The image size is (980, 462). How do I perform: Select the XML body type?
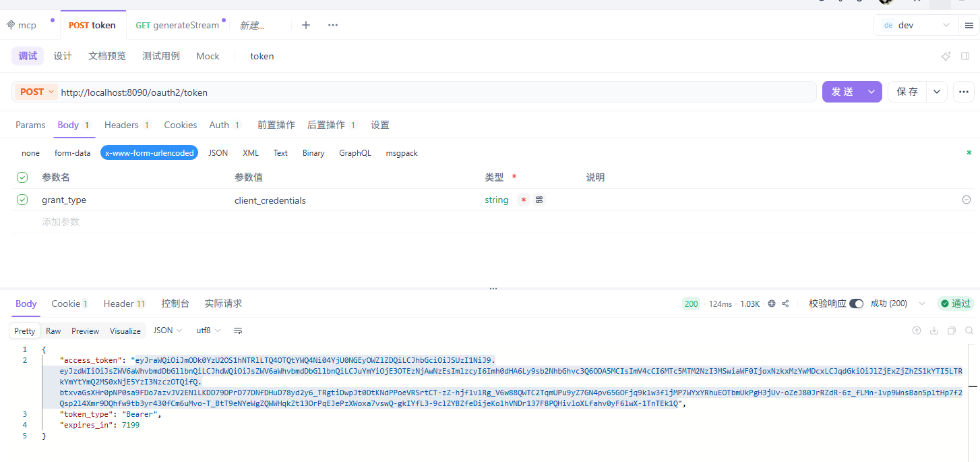251,153
